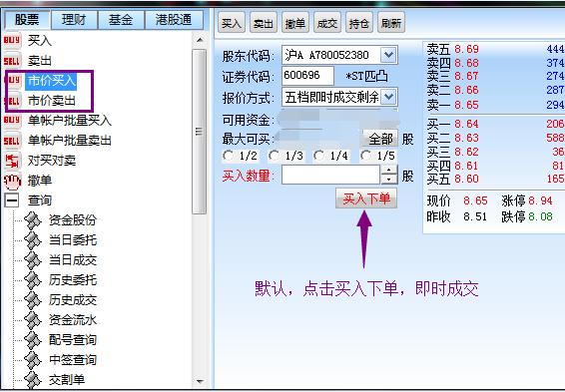Image resolution: width=565 pixels, height=392 pixels.
Task: Switch to the 基金 tab
Action: coord(121,19)
